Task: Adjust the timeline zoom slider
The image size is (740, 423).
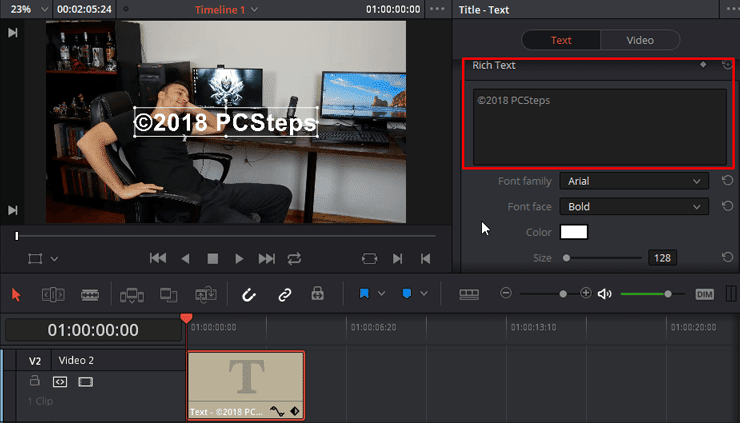Action: click(x=563, y=294)
